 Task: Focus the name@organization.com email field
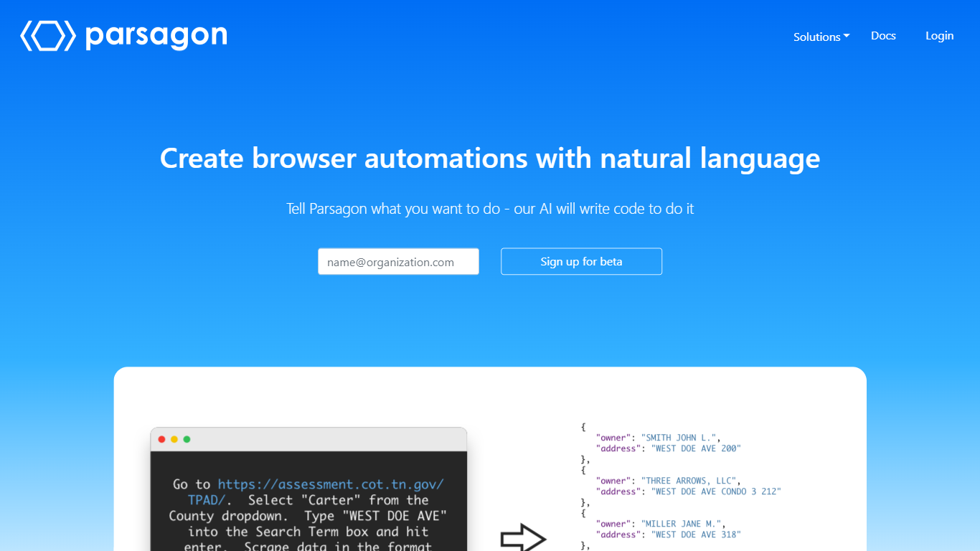coord(399,262)
